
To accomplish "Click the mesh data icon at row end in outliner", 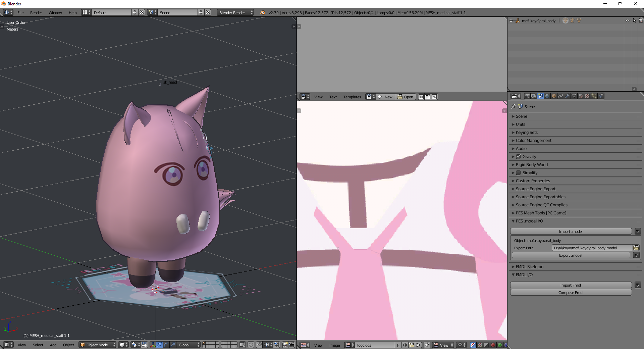I will [579, 20].
